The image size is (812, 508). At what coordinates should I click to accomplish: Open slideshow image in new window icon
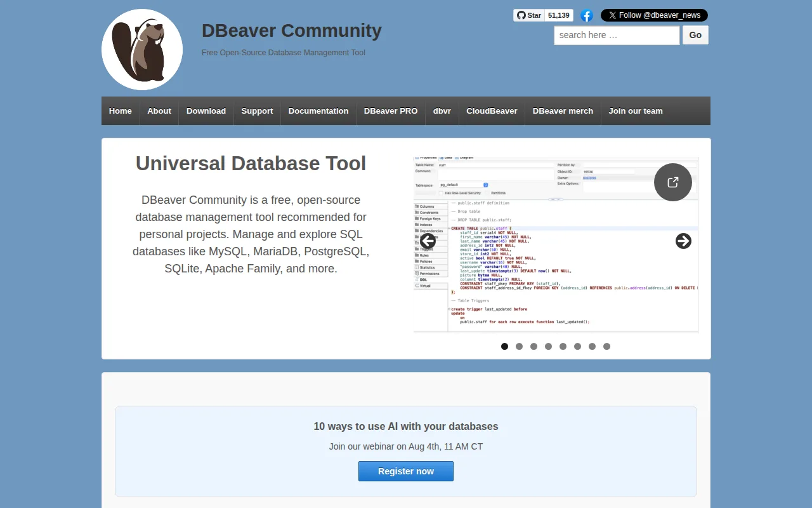[673, 182]
